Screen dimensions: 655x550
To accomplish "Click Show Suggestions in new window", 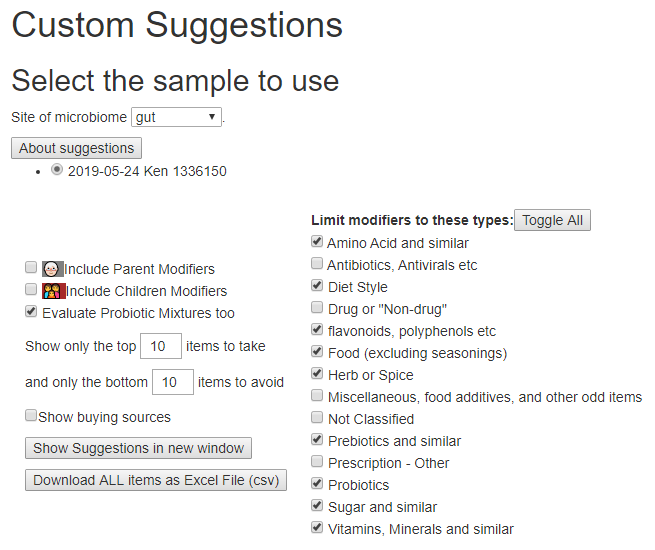I will coord(138,448).
